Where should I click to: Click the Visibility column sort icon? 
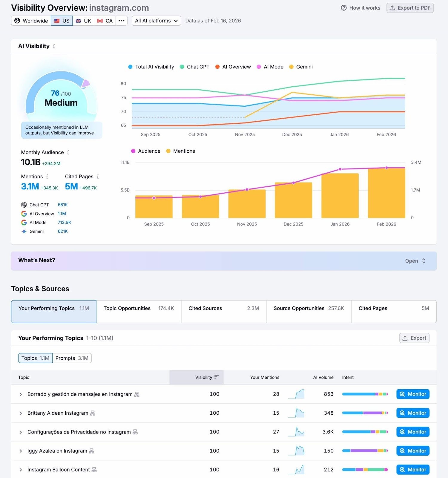point(217,377)
